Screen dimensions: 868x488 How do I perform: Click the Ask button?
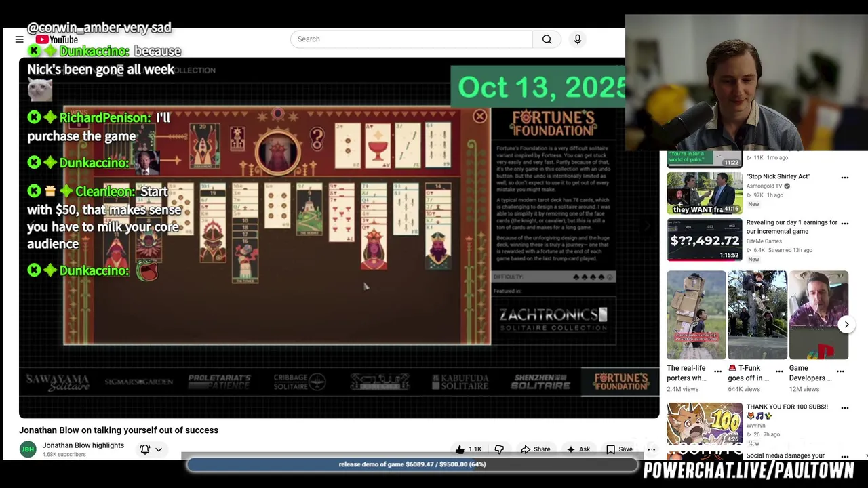[x=578, y=449]
